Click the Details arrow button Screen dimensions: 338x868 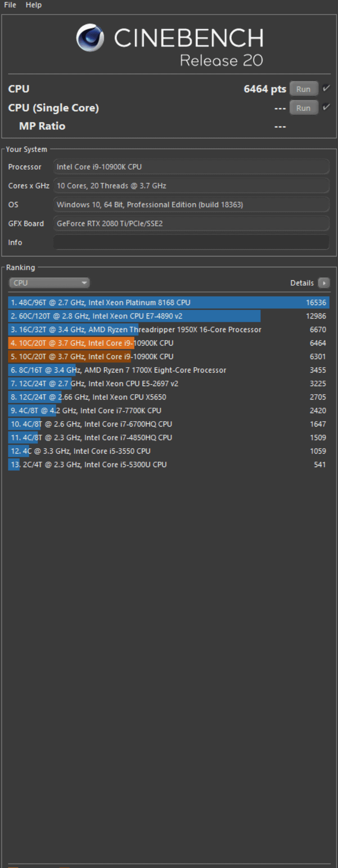324,283
